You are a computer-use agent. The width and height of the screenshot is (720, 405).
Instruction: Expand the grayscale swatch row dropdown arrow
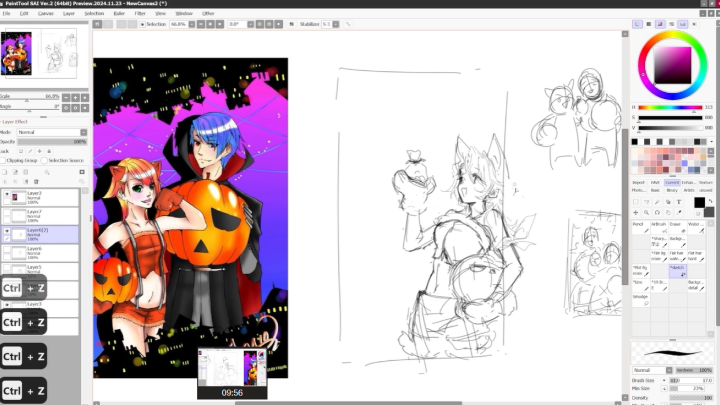pos(711,141)
